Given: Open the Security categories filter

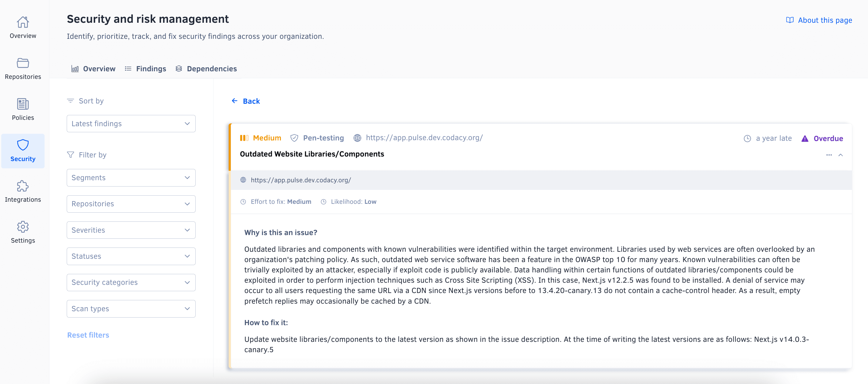Looking at the screenshot, I should pyautogui.click(x=131, y=282).
